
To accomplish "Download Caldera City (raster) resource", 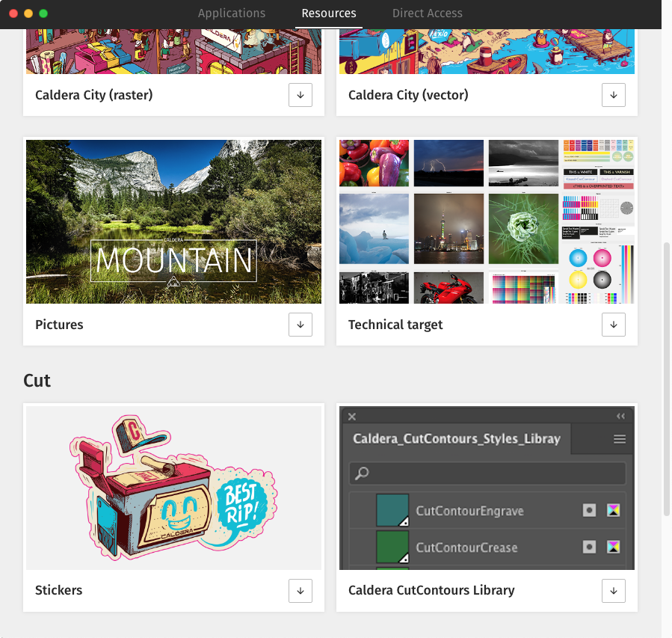I will (x=300, y=95).
